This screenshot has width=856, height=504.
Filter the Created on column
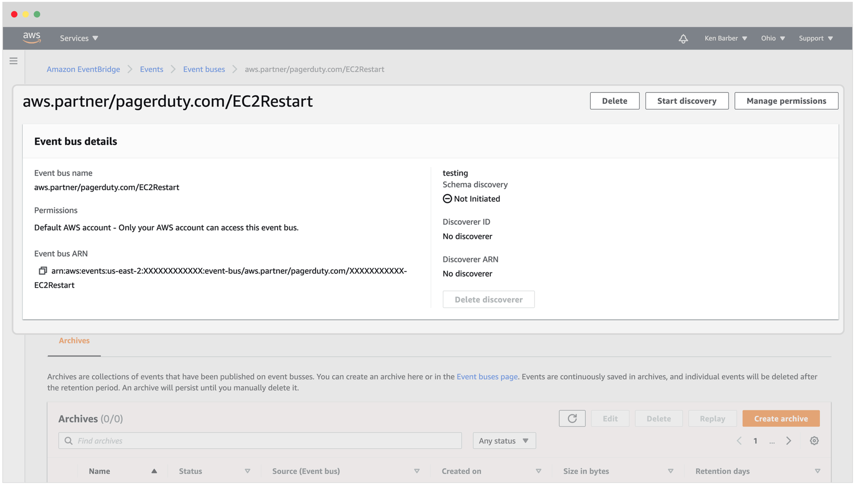[539, 471]
